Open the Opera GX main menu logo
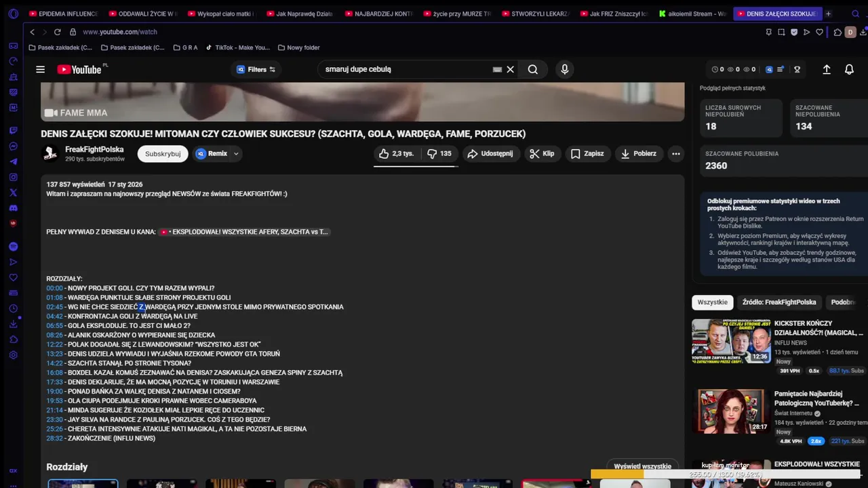The width and height of the screenshot is (868, 488). [x=13, y=14]
